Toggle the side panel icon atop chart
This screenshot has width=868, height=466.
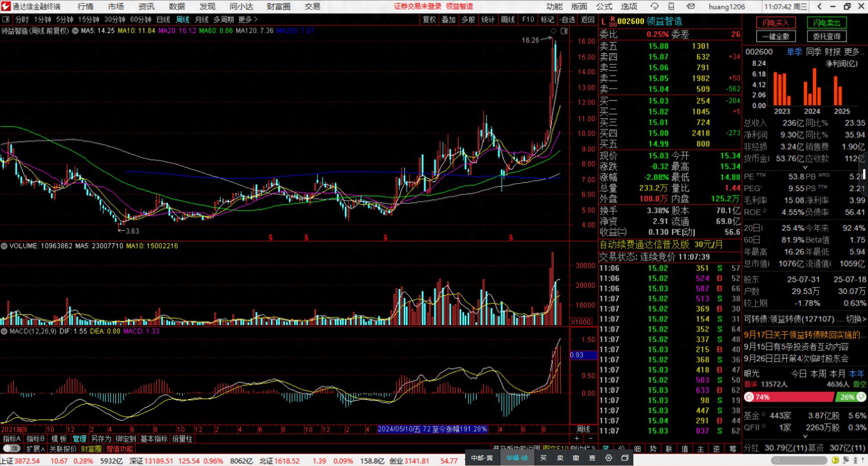(x=564, y=31)
